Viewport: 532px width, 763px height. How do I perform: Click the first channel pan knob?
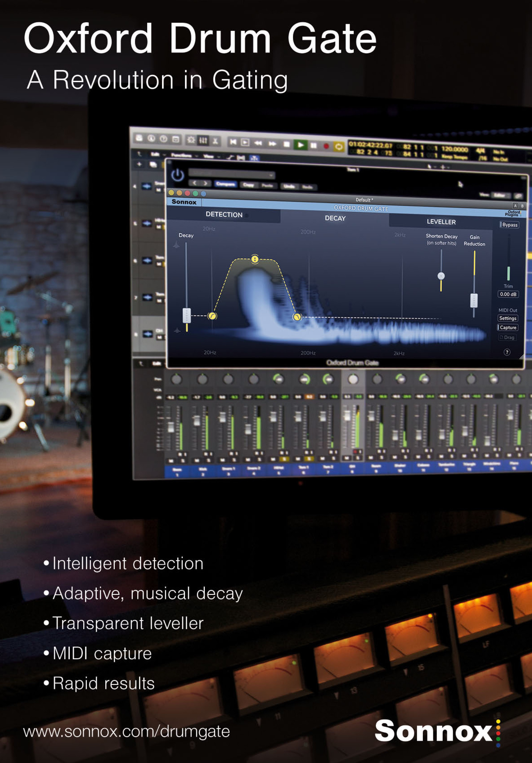pos(176,379)
